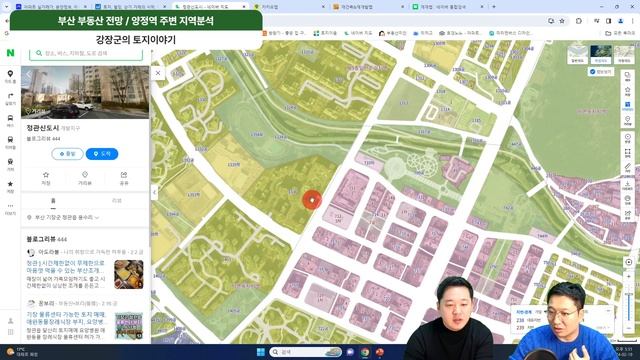Open street view (거리뷰) action icon
The height and width of the screenshot is (360, 640).
click(x=84, y=178)
